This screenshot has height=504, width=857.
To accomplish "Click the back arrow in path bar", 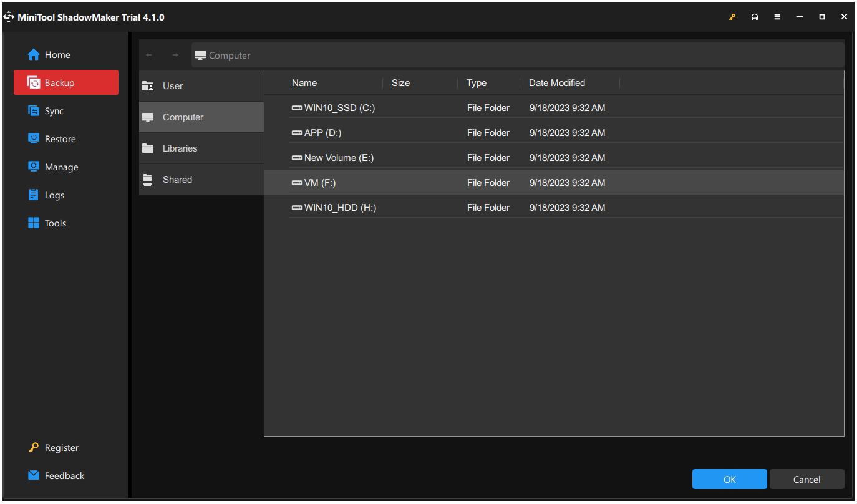I will [149, 56].
